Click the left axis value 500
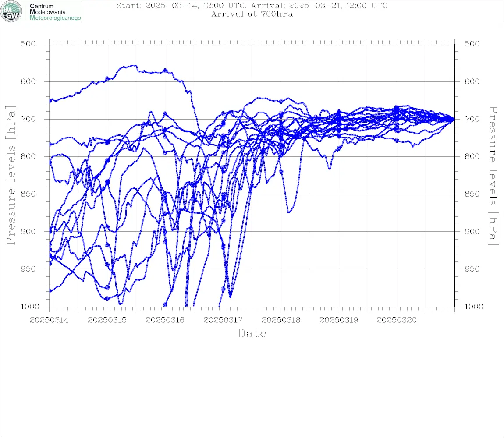This screenshot has height=438, width=504. pos(28,44)
